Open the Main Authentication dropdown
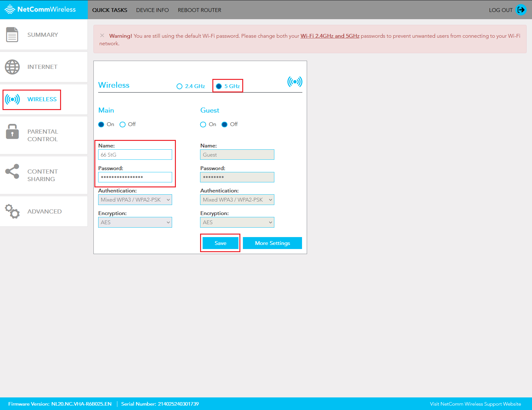Screen dimensions: 532x410 (x=135, y=200)
